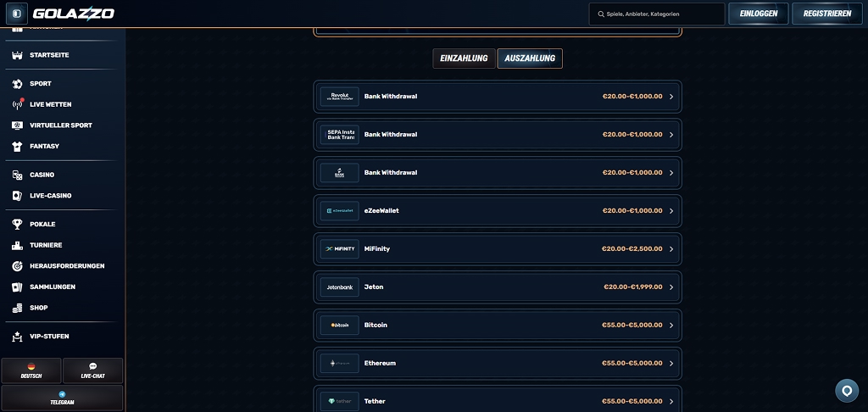Switch to the Auszahlung tab
The image size is (868, 412).
[530, 58]
